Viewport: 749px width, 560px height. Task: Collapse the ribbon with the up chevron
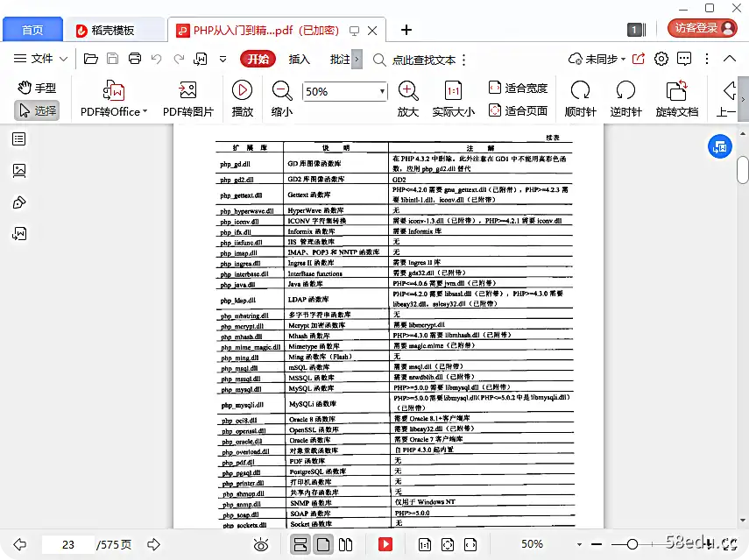(730, 59)
